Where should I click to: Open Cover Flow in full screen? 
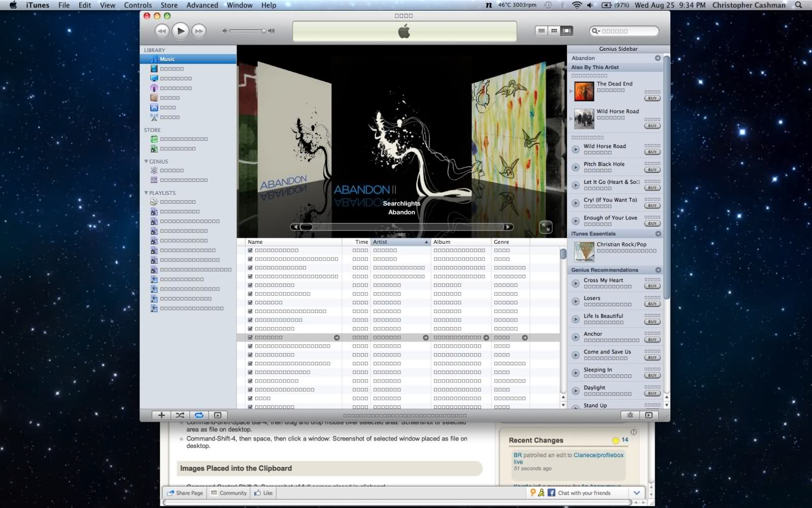[546, 227]
